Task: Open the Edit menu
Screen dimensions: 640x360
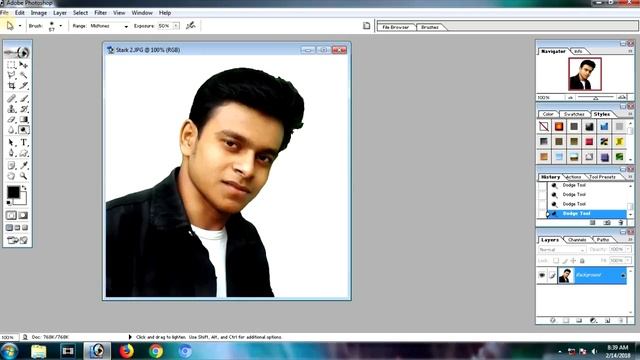Action: point(20,13)
